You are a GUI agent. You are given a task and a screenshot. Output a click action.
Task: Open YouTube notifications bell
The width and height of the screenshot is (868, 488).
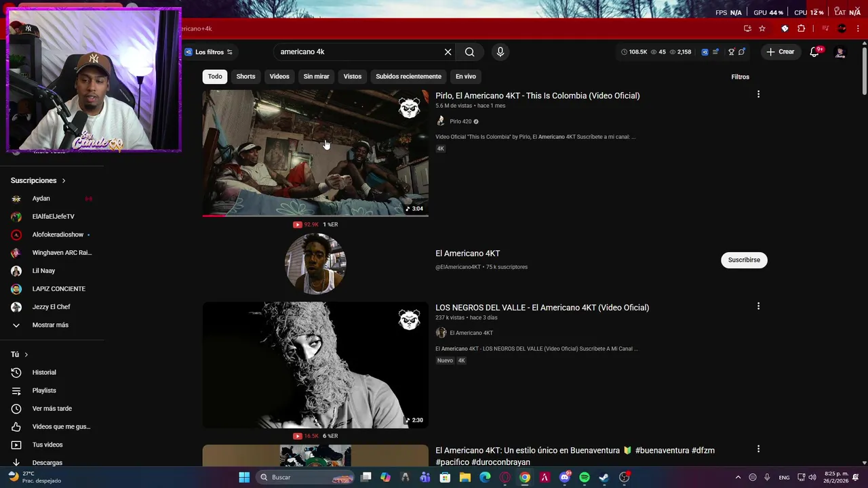point(815,52)
